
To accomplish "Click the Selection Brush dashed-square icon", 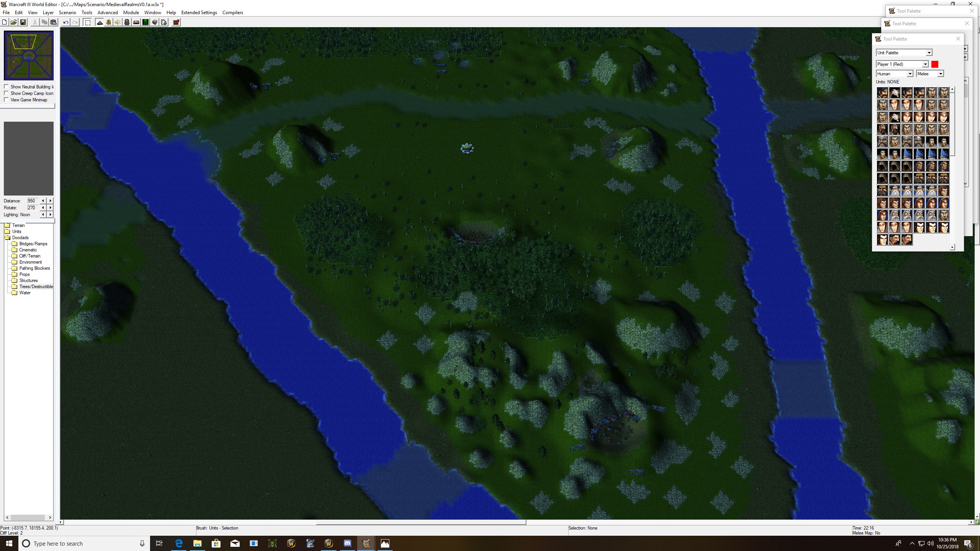I will click(x=88, y=22).
